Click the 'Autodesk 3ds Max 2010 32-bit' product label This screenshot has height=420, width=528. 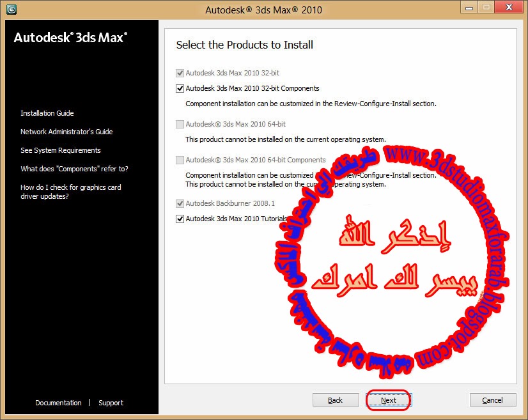[x=232, y=73]
